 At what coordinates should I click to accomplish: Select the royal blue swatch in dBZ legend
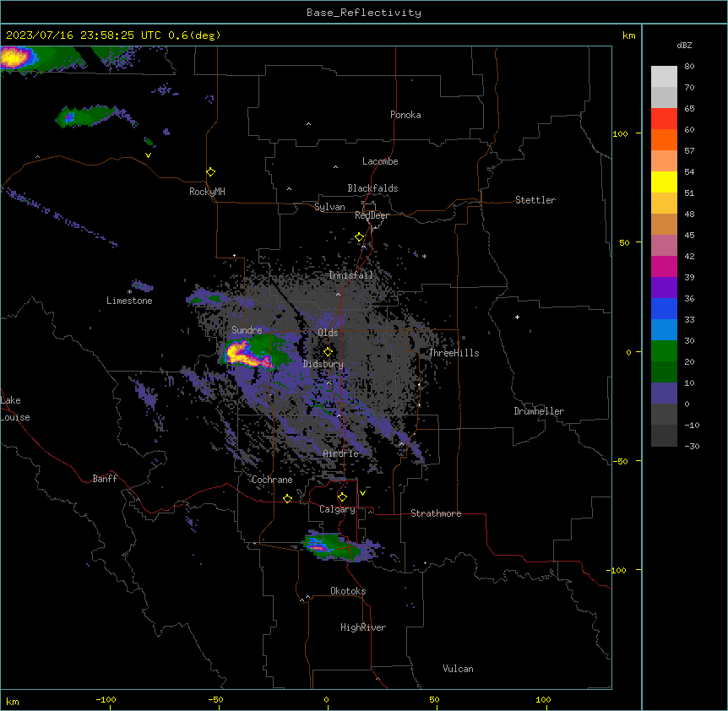664,308
